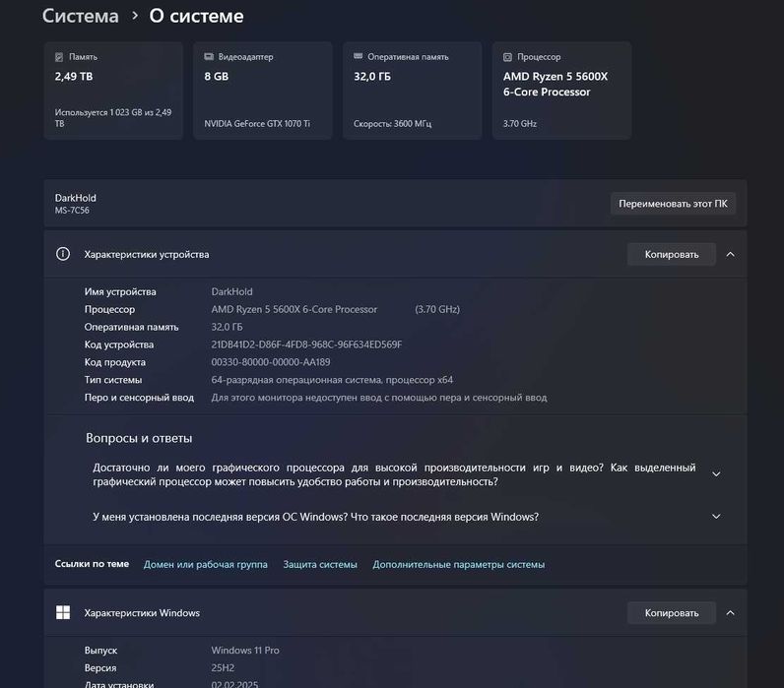The image size is (784, 688).
Task: Click Переименовать этот ПК button
Action: click(x=673, y=204)
